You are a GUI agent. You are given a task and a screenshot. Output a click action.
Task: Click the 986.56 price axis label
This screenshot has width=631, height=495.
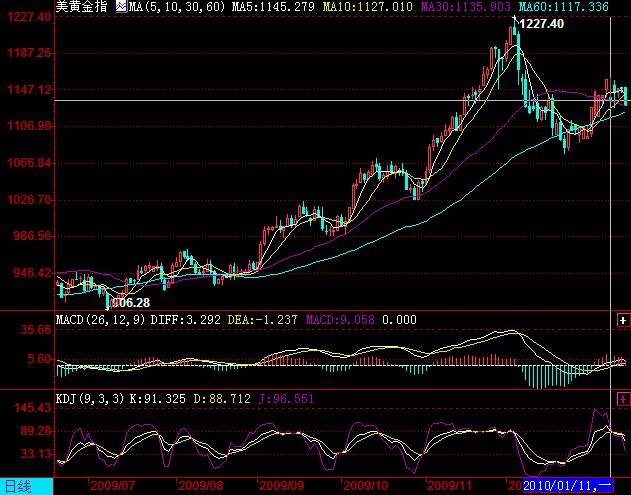(x=33, y=235)
